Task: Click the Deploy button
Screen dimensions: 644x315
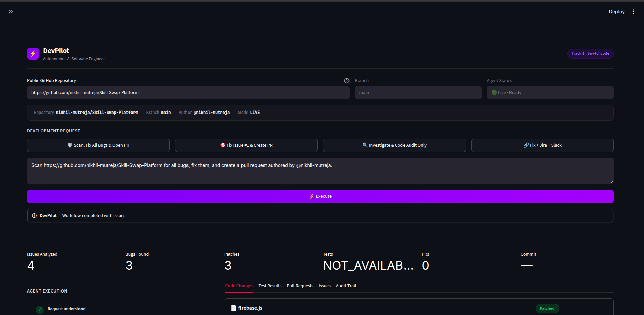Action: coord(616,12)
